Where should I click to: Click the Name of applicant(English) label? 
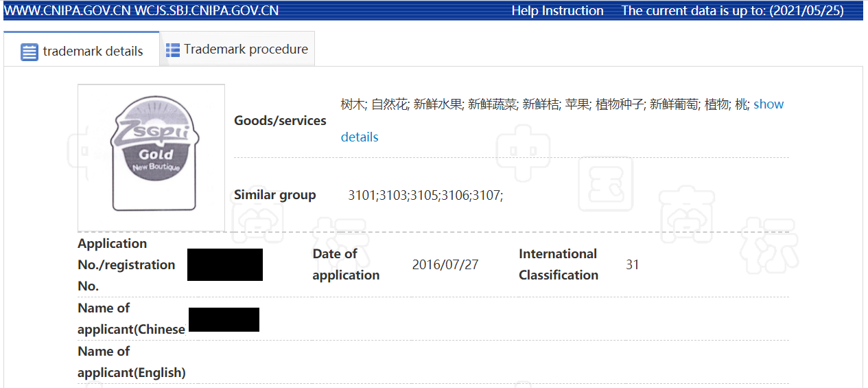click(132, 362)
